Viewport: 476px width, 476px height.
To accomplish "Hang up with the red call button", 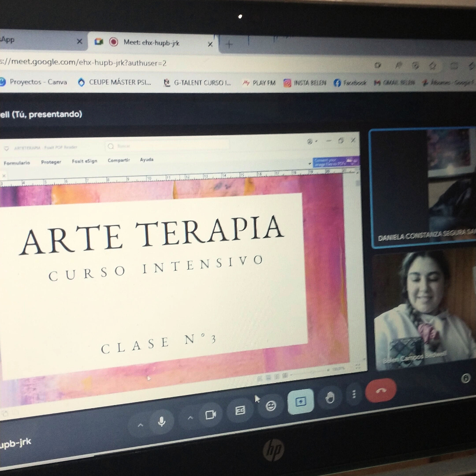I will [381, 390].
